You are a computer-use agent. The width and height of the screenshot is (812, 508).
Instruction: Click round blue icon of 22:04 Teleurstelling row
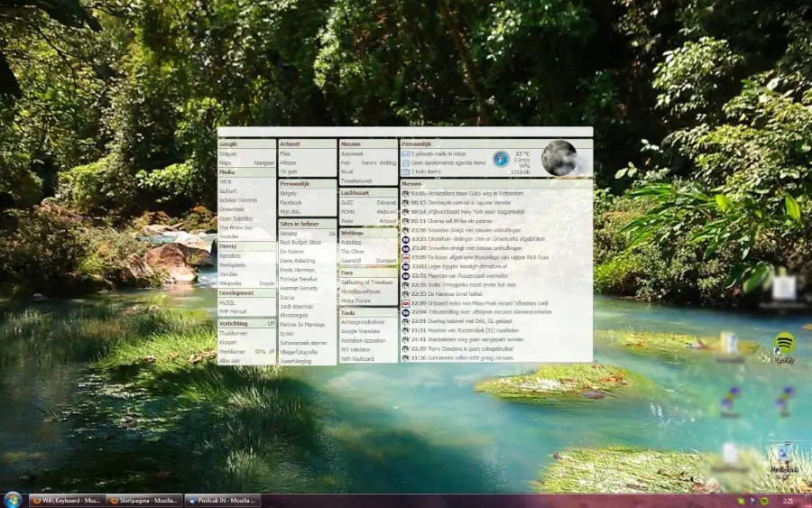[x=406, y=312]
